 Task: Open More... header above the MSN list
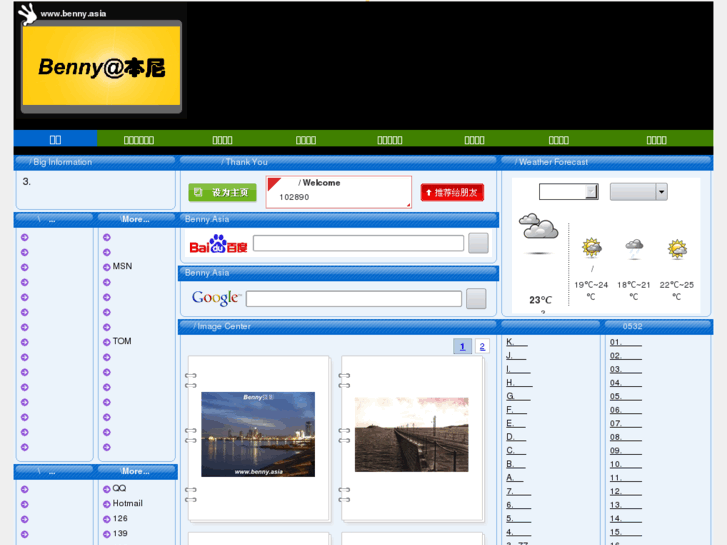coord(135,219)
